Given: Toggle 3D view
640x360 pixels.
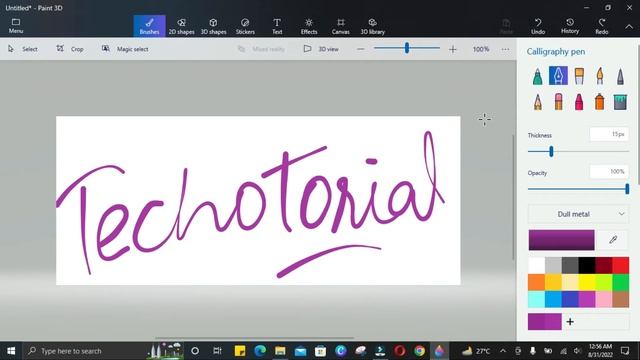Looking at the screenshot, I should point(321,49).
